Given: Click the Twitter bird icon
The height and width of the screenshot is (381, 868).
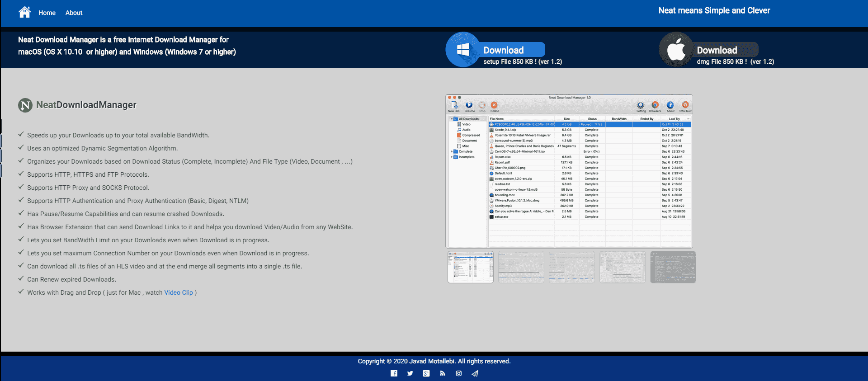Looking at the screenshot, I should point(410,373).
